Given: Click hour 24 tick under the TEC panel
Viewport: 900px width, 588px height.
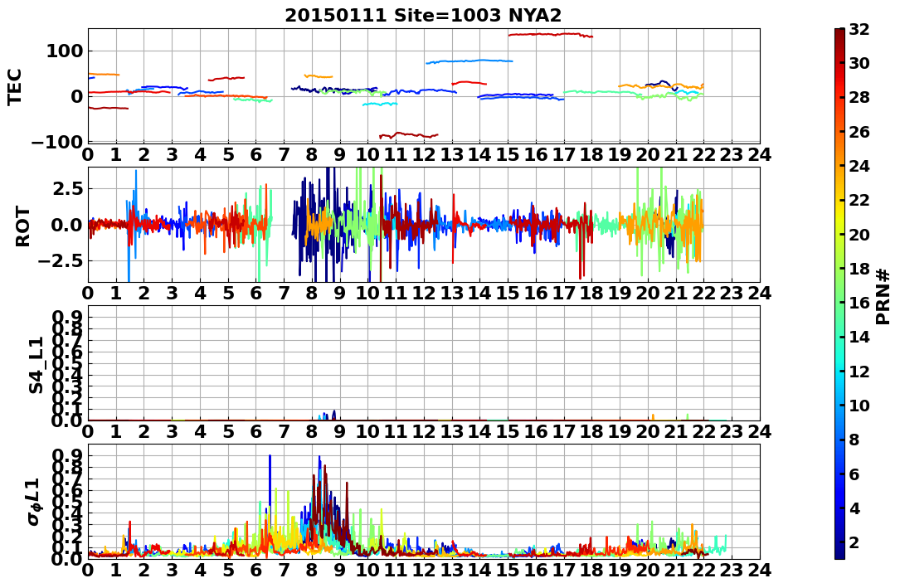Looking at the screenshot, I should (x=759, y=155).
